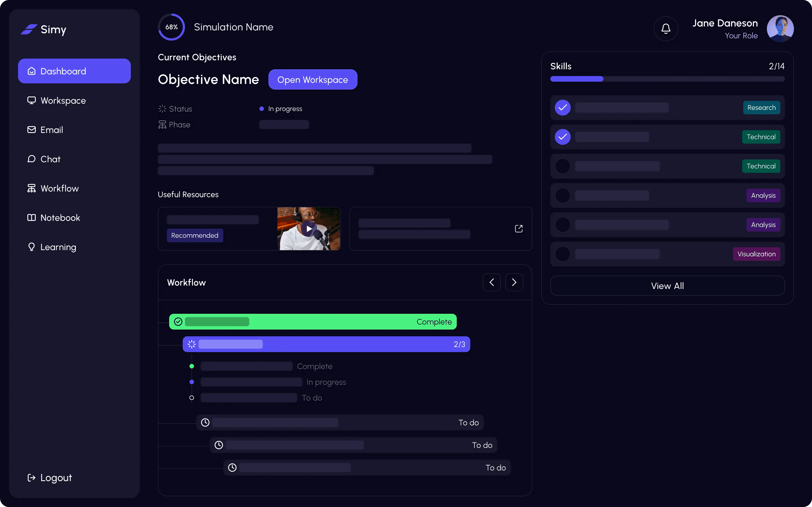The image size is (812, 507).
Task: Click Jane Daneson's profile avatar
Action: click(x=780, y=29)
